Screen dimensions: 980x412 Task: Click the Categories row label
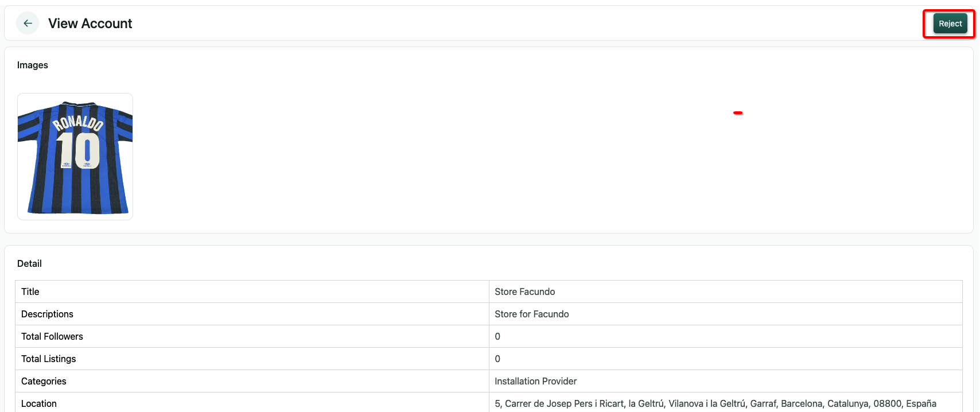(44, 381)
